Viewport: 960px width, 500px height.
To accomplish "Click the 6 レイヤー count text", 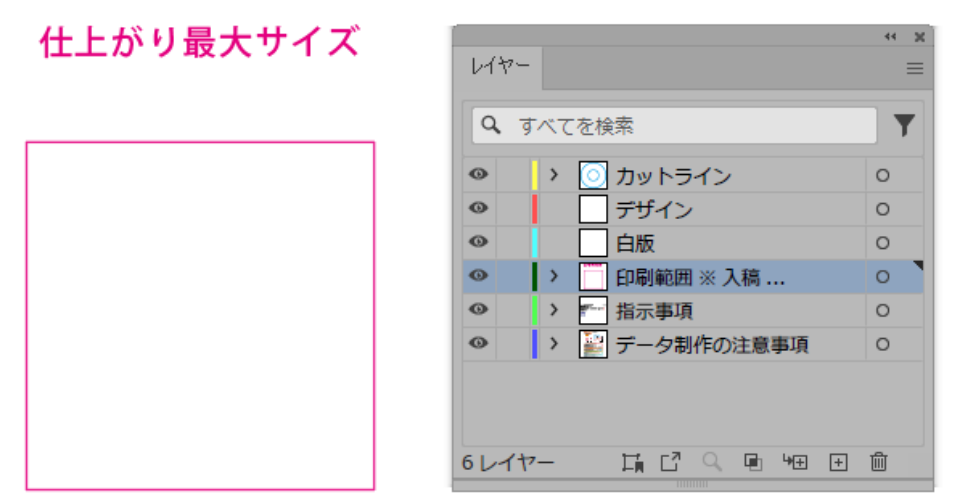I will (508, 463).
